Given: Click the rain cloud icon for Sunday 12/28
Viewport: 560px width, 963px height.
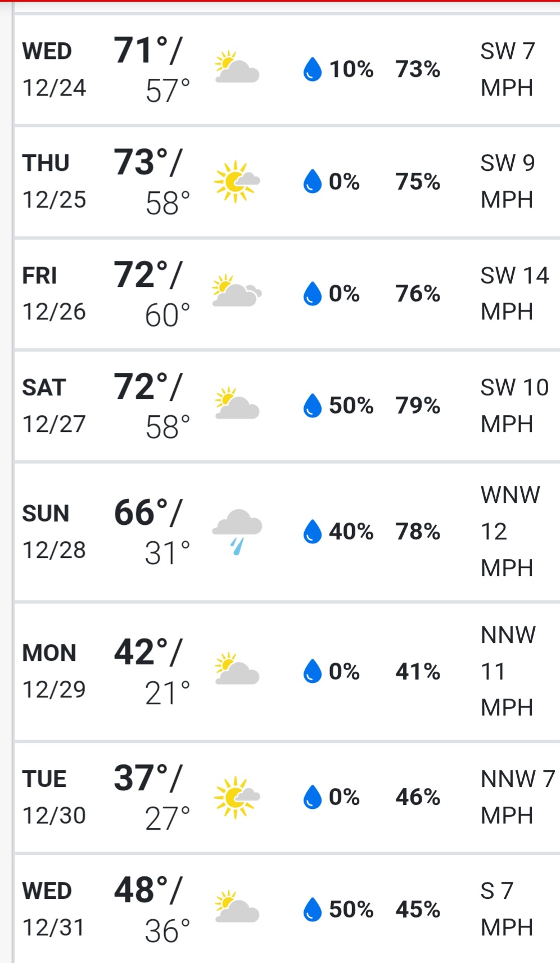Looking at the screenshot, I should (x=237, y=531).
